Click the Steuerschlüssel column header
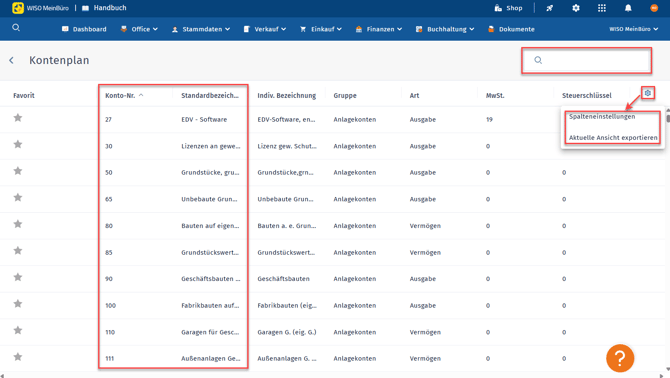 click(586, 95)
